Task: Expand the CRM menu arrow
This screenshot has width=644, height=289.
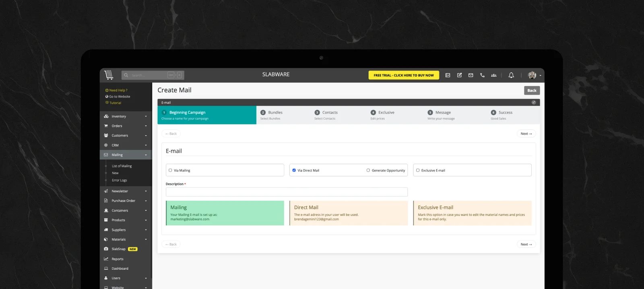Action: tap(146, 146)
